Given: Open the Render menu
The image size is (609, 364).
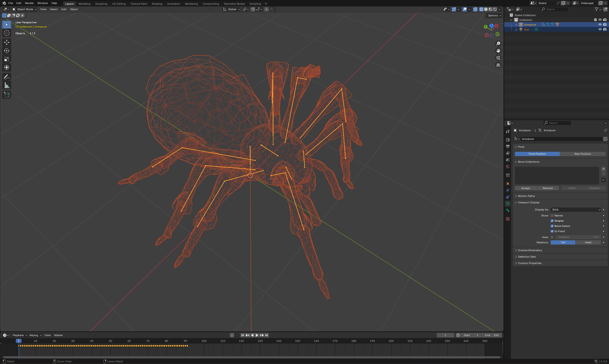Looking at the screenshot, I should 29,3.
